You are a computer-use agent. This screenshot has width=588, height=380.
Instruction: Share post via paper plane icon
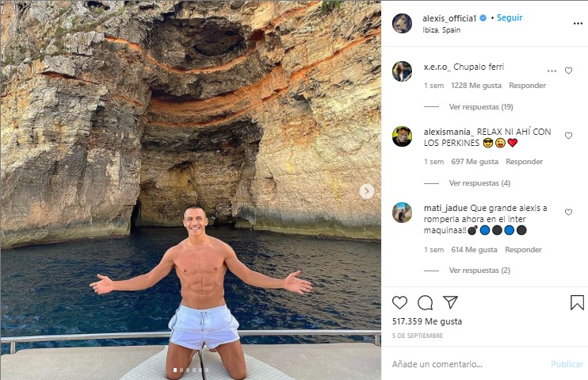coord(450,302)
